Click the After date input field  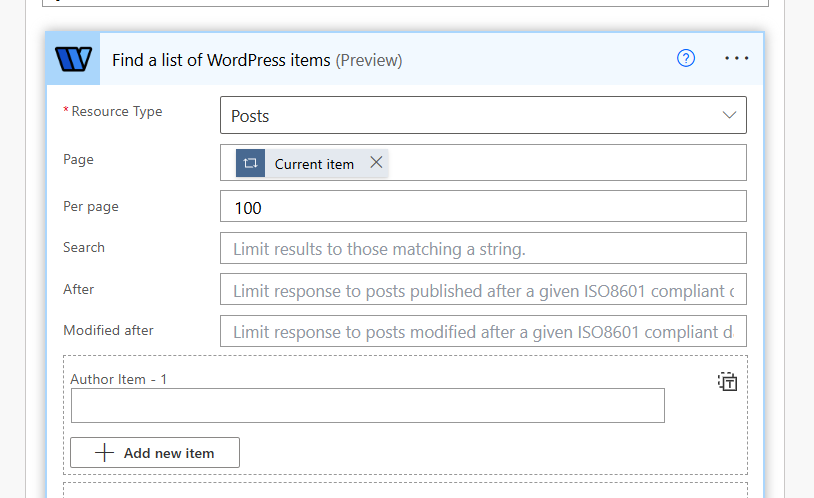[x=483, y=289]
